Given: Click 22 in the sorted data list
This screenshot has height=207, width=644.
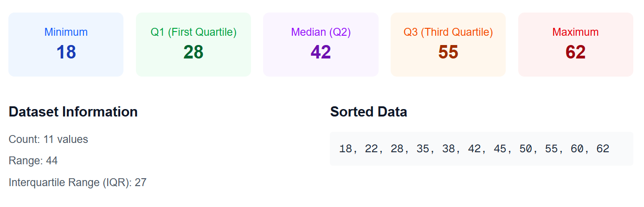Looking at the screenshot, I should click(x=372, y=149).
